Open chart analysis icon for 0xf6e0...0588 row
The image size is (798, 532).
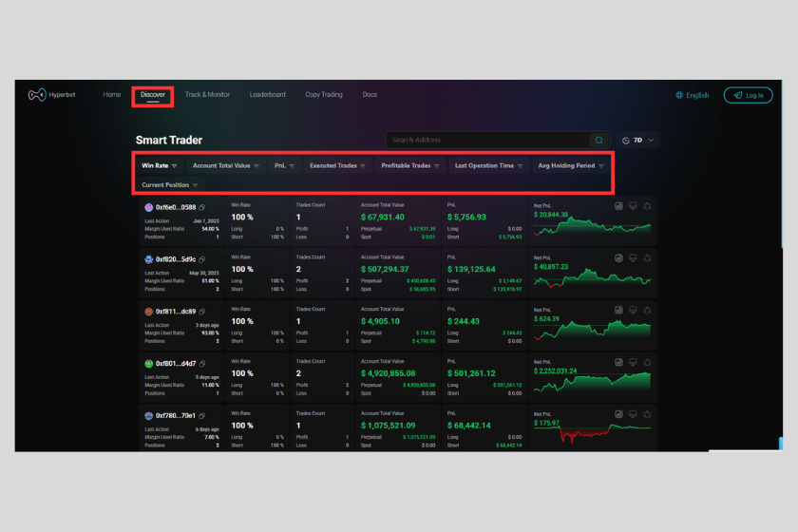click(x=618, y=206)
